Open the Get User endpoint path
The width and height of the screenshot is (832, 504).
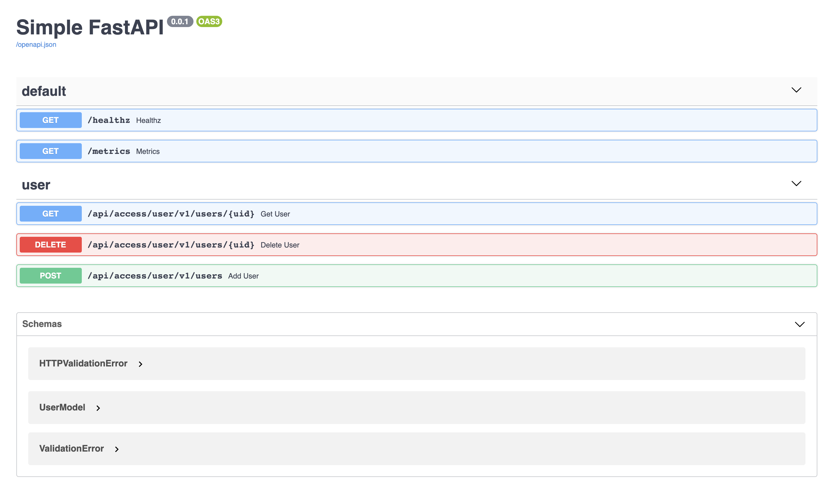point(171,214)
